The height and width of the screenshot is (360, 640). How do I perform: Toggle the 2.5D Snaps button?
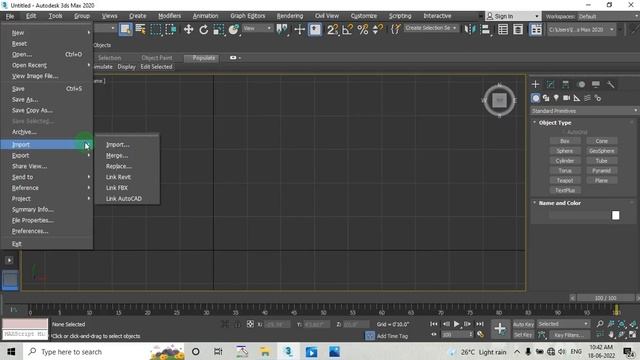click(x=333, y=29)
